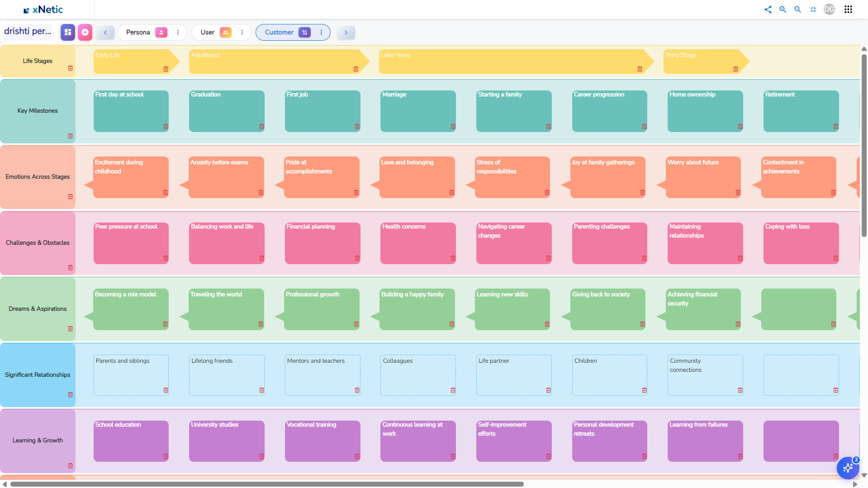Screen dimensions: 868x488
Task: Delete the Graduation milestone card
Action: point(261,127)
